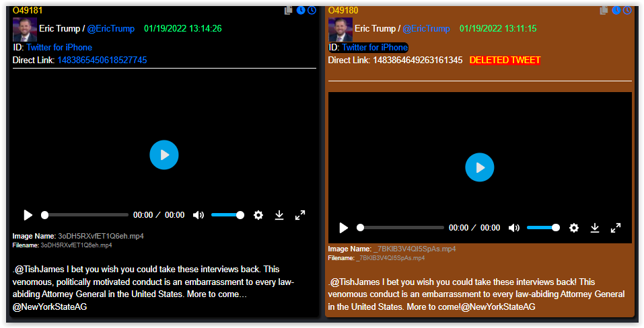Mute the O49181 video with the speaker icon
The height and width of the screenshot is (328, 644).
point(199,215)
